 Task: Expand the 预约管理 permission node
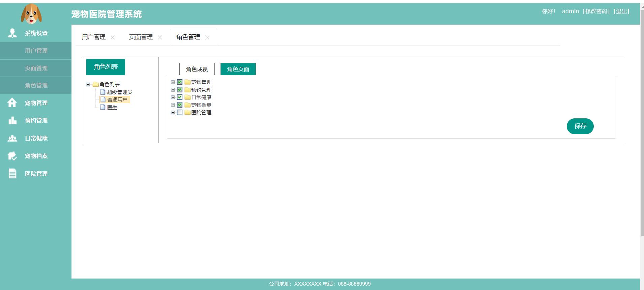pos(173,90)
